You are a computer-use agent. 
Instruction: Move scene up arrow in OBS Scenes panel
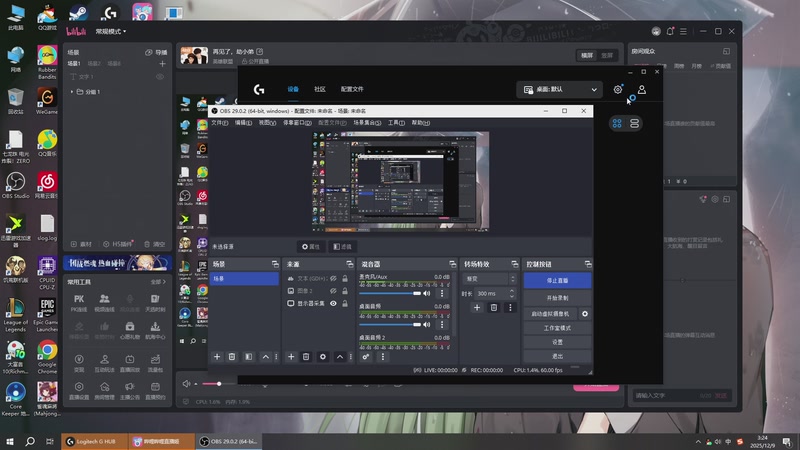[265, 357]
